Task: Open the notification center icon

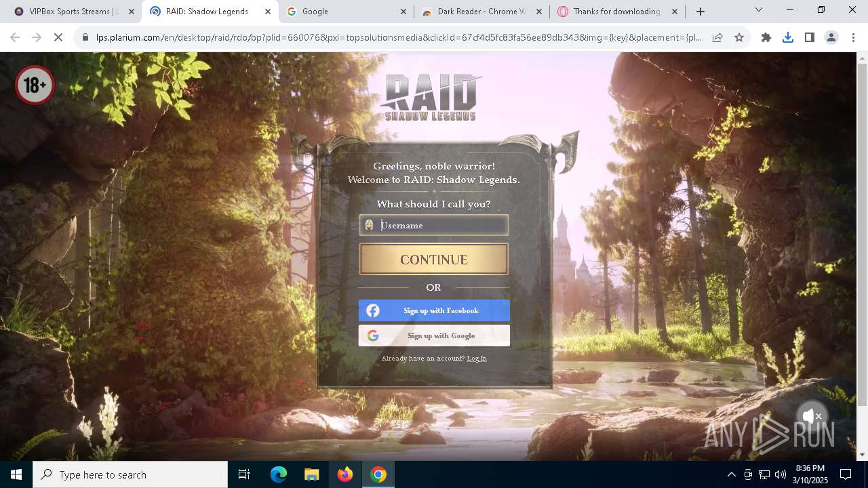Action: click(846, 474)
